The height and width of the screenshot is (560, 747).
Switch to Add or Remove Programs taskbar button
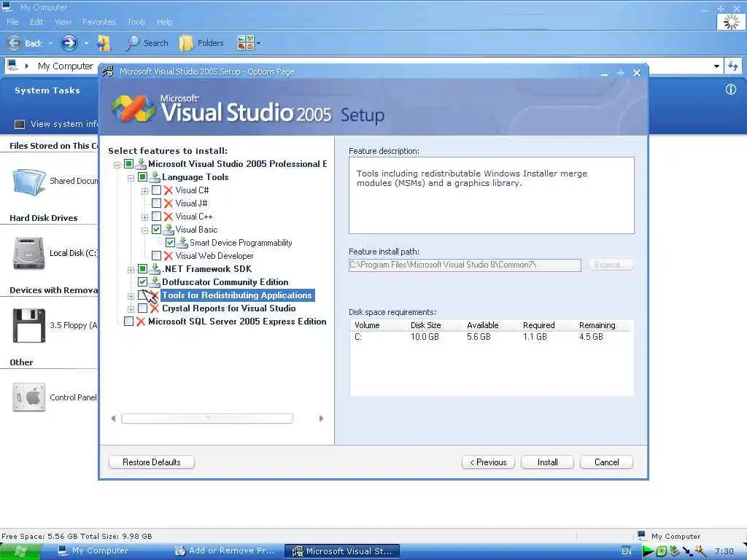(225, 551)
